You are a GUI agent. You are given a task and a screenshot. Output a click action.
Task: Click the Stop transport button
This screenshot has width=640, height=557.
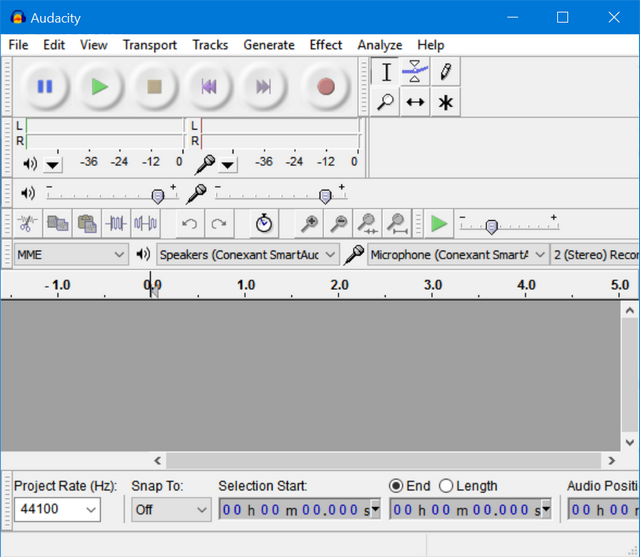(154, 87)
